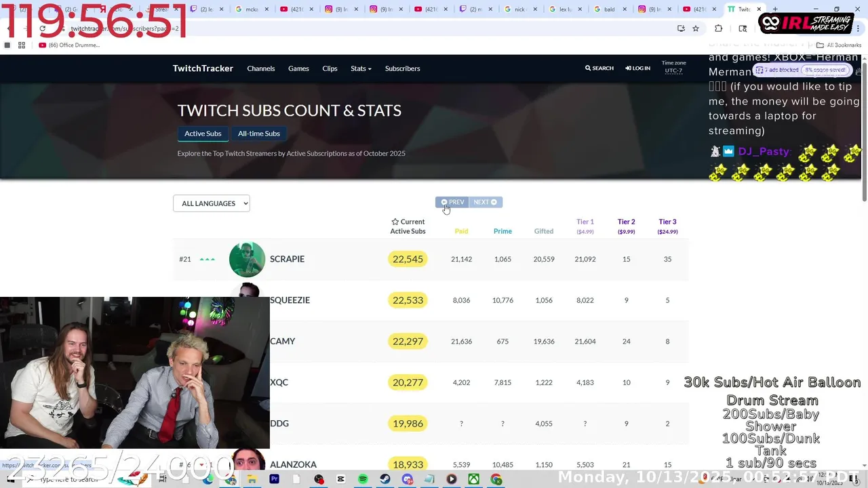Reload the page with the browser refresh icon

pyautogui.click(x=43, y=28)
